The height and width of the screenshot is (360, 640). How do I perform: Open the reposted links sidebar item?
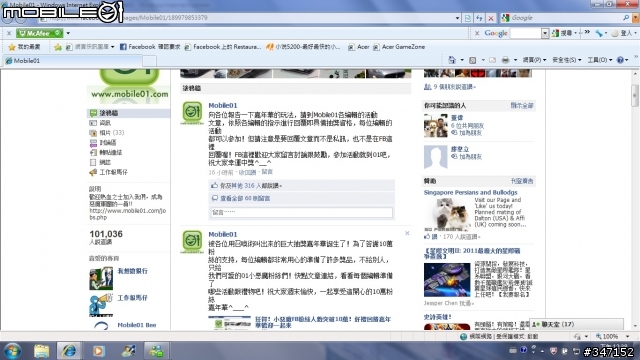[106, 152]
